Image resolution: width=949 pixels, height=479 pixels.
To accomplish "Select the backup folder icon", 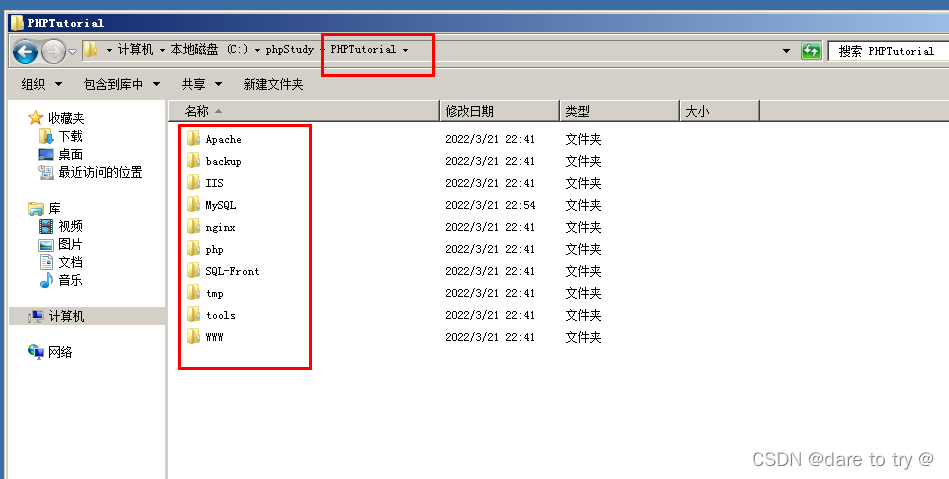I will (x=194, y=160).
